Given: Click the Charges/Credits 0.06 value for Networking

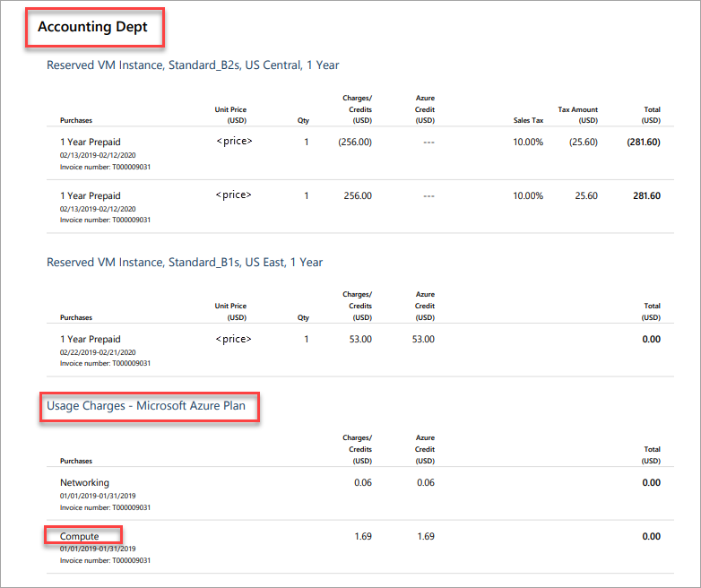Looking at the screenshot, I should point(362,482).
